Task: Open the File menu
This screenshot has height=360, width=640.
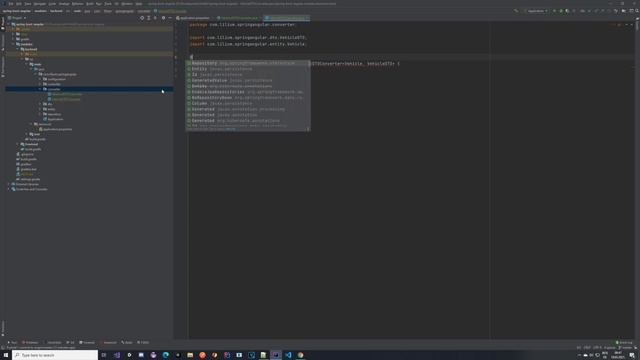Action: (x=11, y=4)
